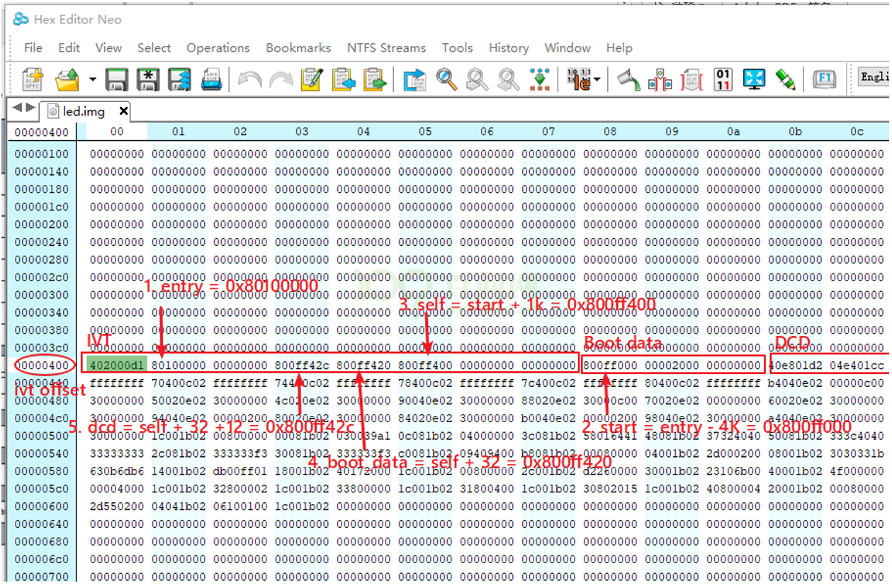The image size is (892, 588).
Task: Click the New file toolbar icon
Action: [x=33, y=79]
